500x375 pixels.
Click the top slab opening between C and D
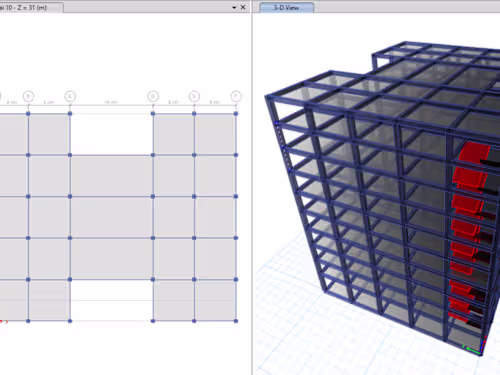pyautogui.click(x=112, y=134)
